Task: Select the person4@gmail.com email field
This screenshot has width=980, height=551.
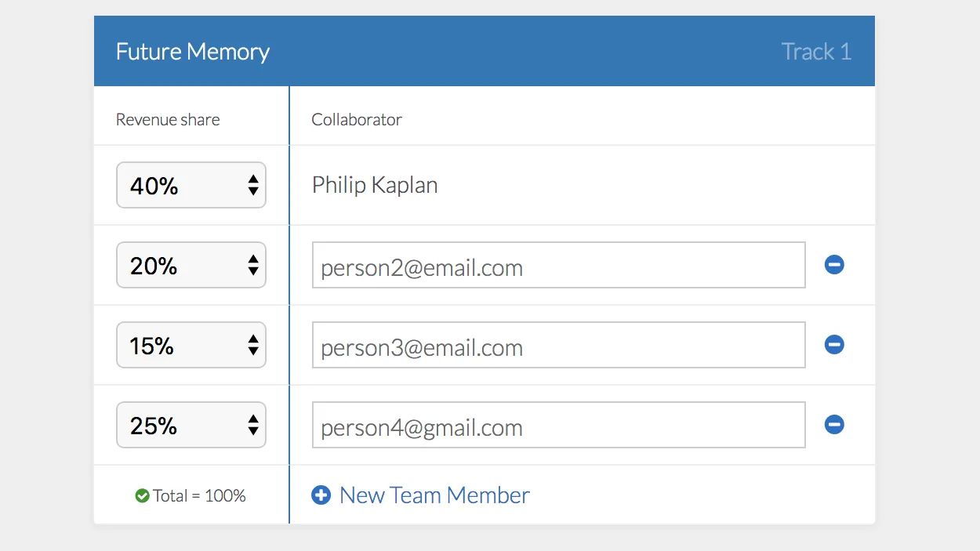Action: click(x=558, y=425)
